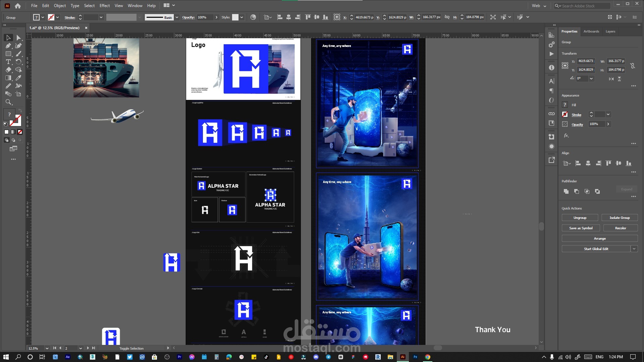Click the Recolor button
Viewport: 644px width, 362px height.
click(620, 228)
